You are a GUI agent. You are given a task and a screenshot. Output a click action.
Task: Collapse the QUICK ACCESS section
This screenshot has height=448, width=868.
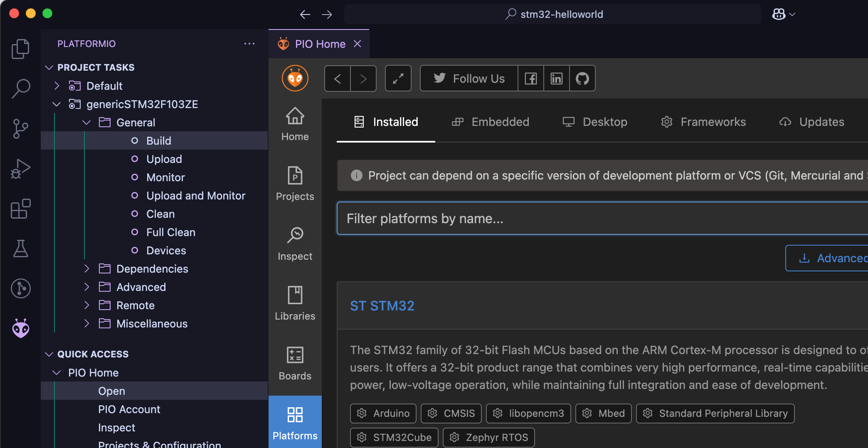[49, 354]
